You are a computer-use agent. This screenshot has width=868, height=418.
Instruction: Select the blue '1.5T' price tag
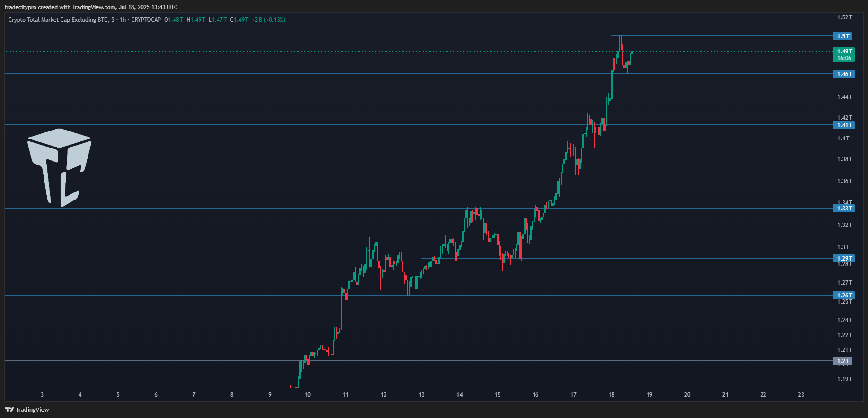tap(842, 36)
